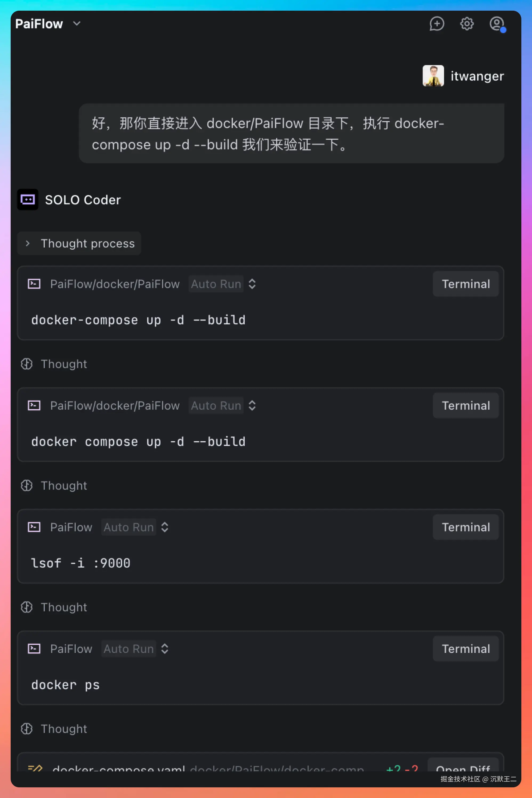Image resolution: width=532 pixels, height=798 pixels.
Task: Open Terminal for the docker ps command
Action: point(465,649)
